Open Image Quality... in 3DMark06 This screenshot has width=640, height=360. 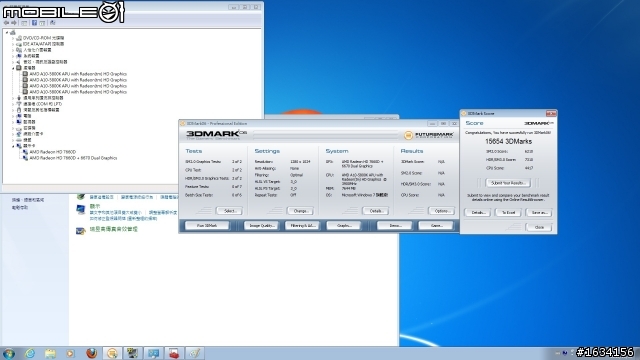pos(261,225)
